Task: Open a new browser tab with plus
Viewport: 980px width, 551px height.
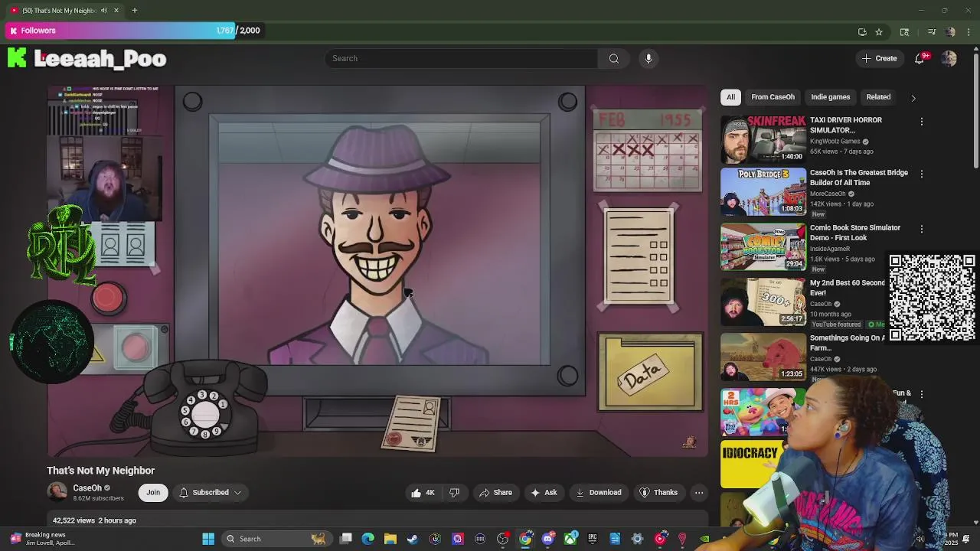Action: [134, 11]
